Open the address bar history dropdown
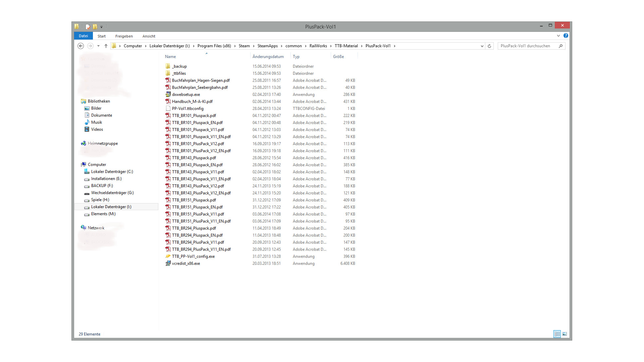The height and width of the screenshot is (362, 644). (482, 46)
